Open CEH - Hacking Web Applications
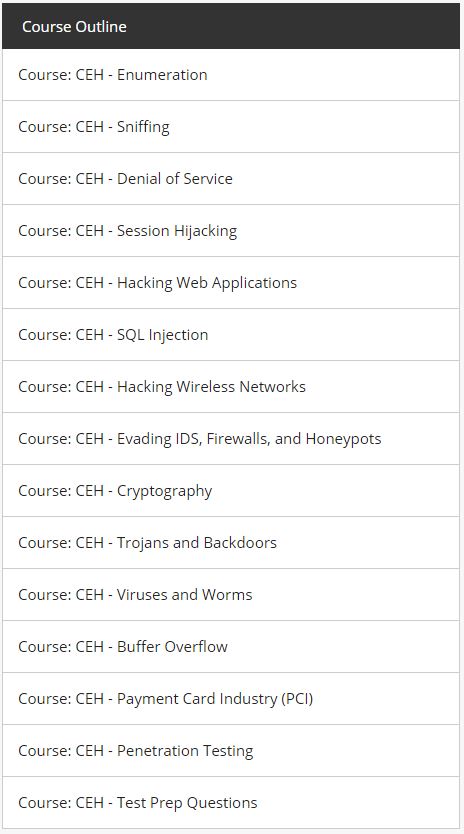 pos(231,282)
